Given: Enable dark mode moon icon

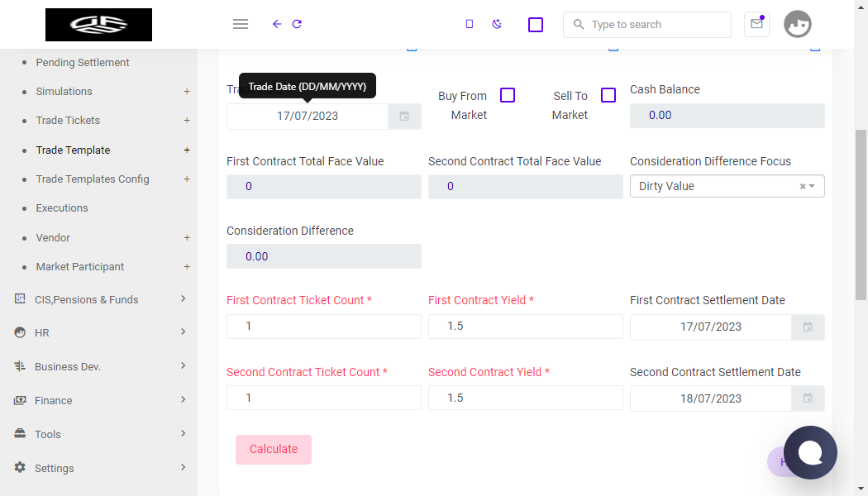Looking at the screenshot, I should point(497,24).
